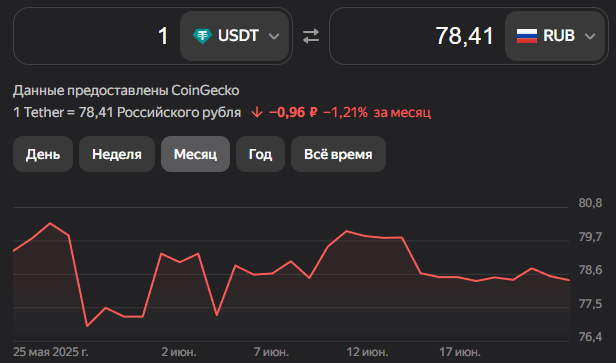Click the 80,8 price axis label
Viewport: 616px width, 363px height.
(590, 203)
